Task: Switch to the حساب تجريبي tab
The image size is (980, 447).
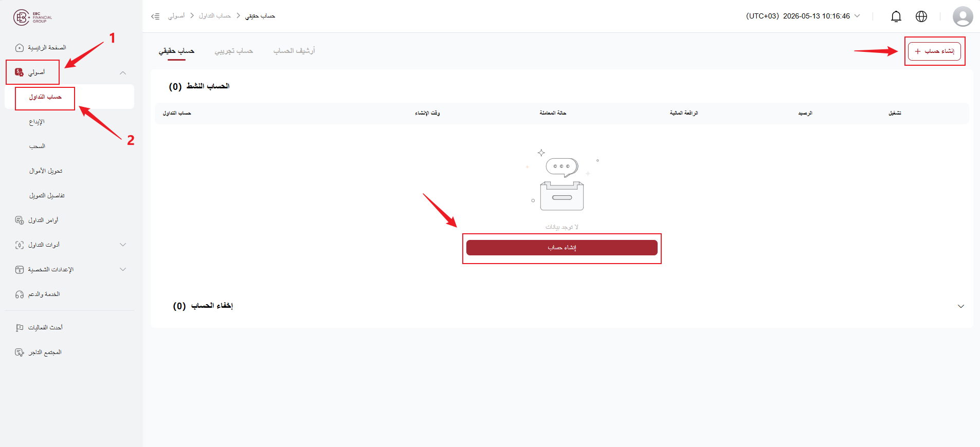Action: 233,51
